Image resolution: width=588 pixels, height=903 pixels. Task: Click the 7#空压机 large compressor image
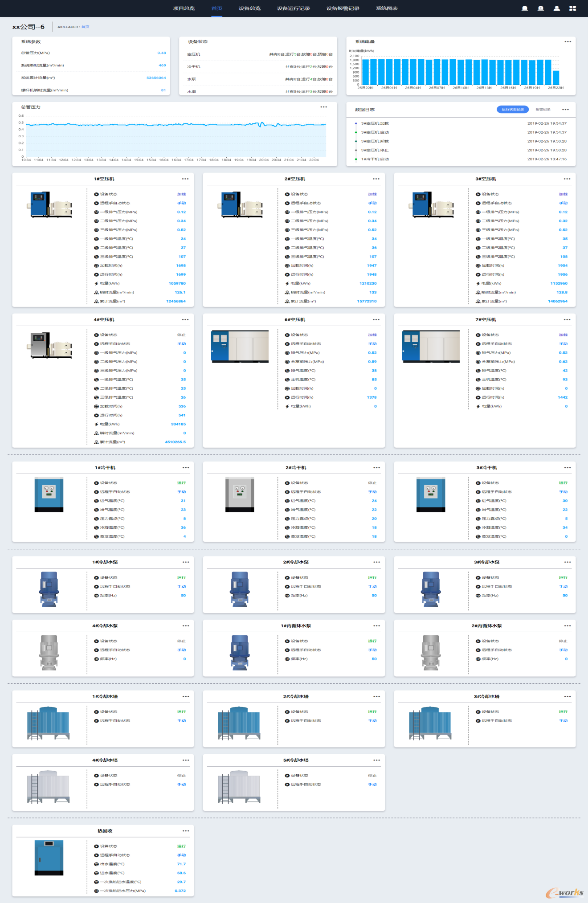pos(431,347)
